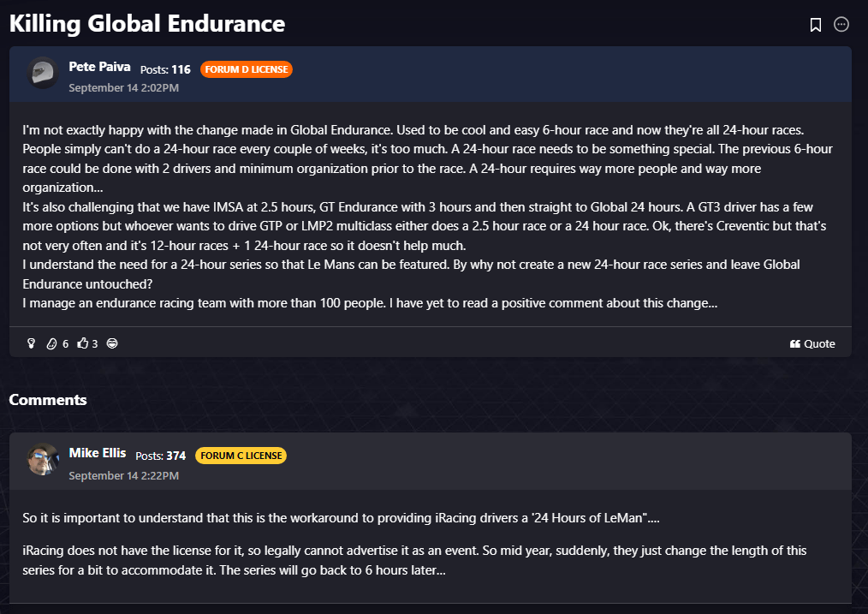This screenshot has height=614, width=868.
Task: Click the Comments section heading
Action: tap(48, 400)
